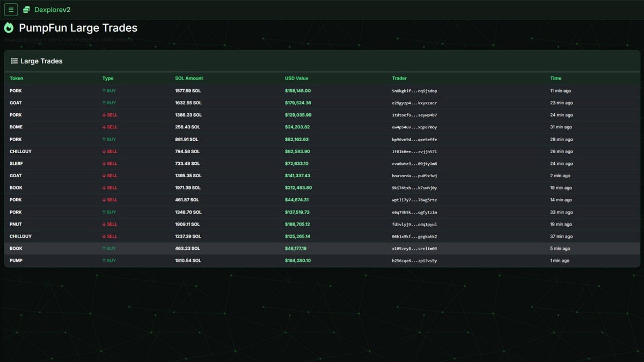Sort by SOL Amount column header
Viewport: 644px width, 362px height.
[189, 78]
